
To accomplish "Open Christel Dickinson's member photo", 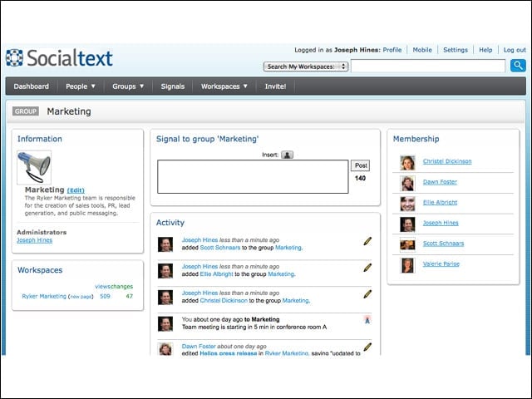I will point(407,163).
